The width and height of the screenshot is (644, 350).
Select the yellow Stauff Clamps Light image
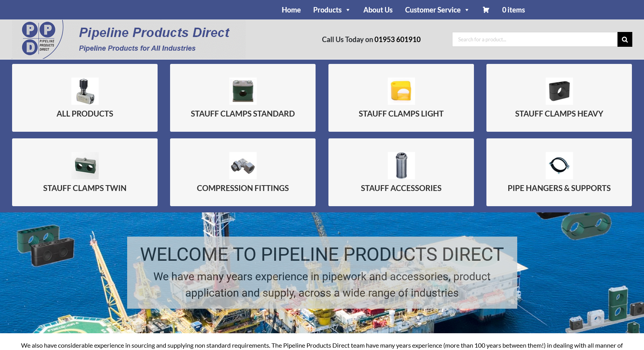click(401, 91)
